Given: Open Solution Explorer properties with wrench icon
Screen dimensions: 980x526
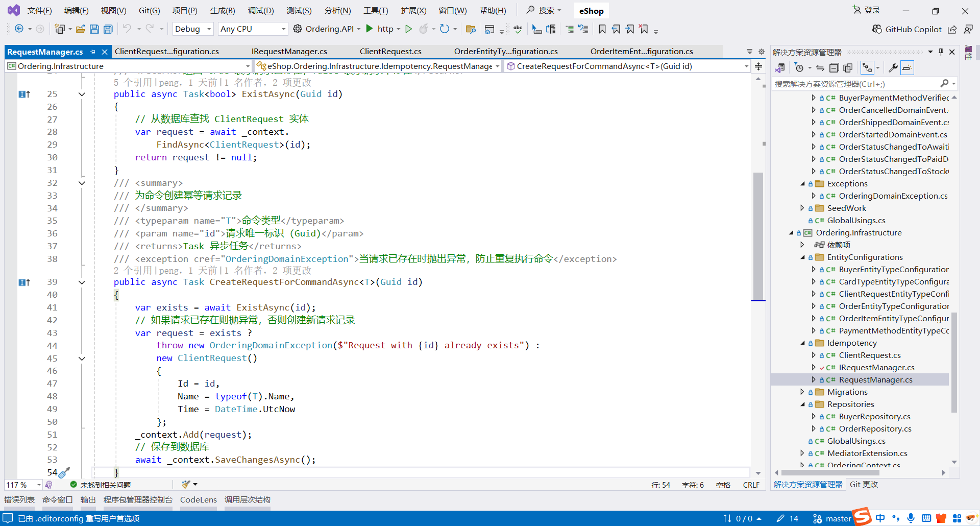Looking at the screenshot, I should [893, 67].
